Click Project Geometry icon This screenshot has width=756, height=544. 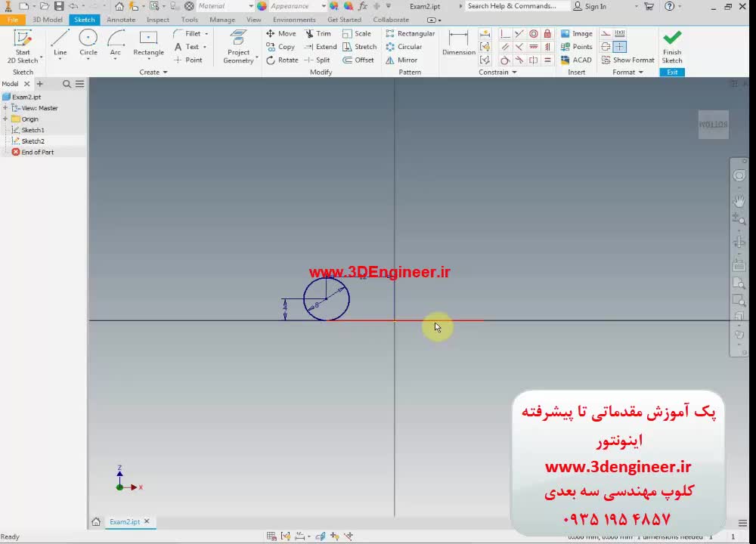click(239, 42)
